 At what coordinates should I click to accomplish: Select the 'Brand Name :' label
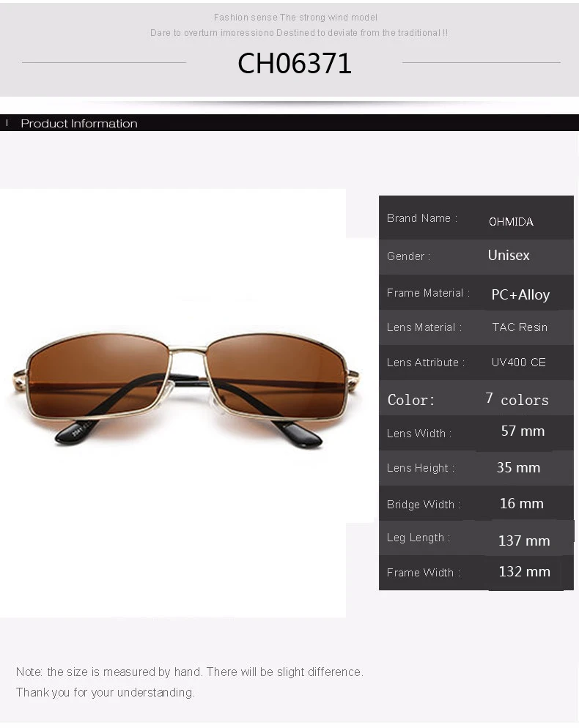point(422,218)
